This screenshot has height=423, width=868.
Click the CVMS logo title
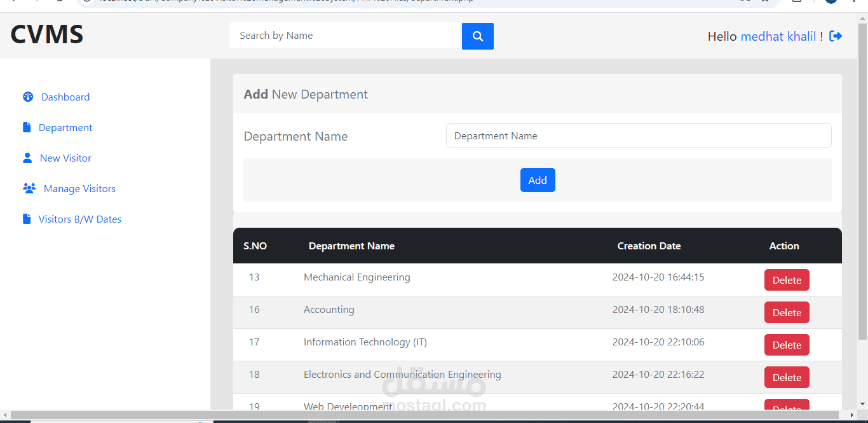tap(47, 34)
